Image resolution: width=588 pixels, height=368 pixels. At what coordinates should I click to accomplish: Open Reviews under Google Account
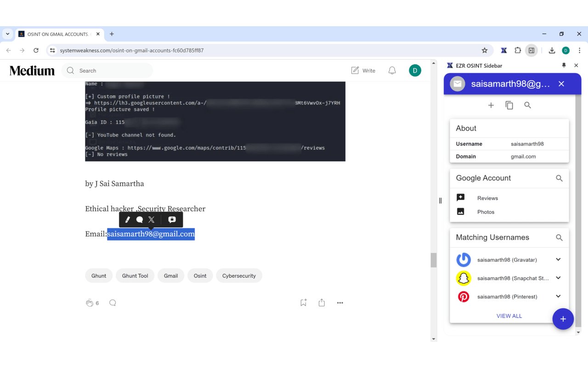487,198
